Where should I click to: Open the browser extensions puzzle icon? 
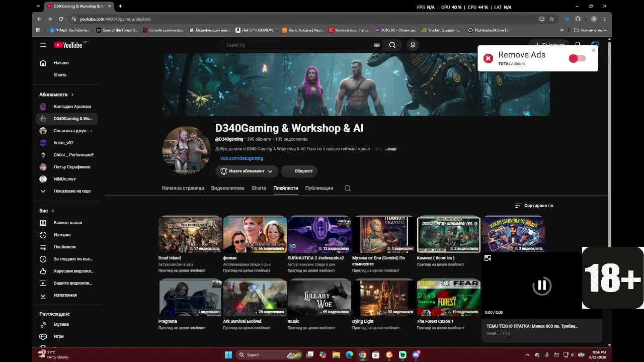click(x=578, y=19)
